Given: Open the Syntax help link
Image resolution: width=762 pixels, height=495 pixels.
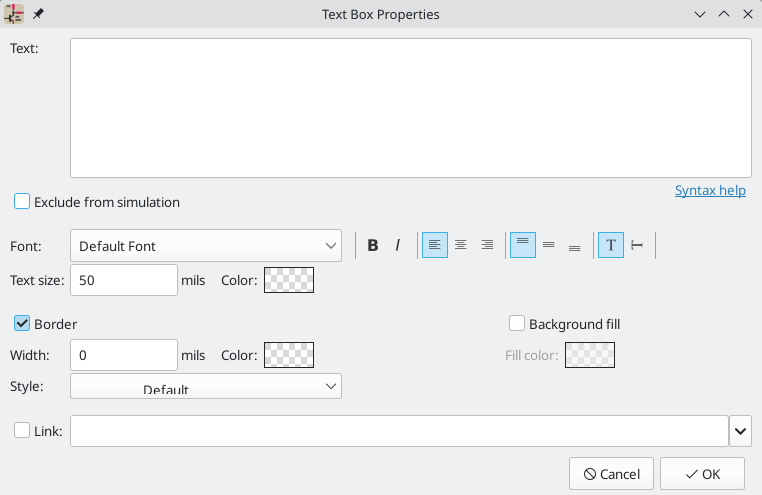Looking at the screenshot, I should (710, 190).
